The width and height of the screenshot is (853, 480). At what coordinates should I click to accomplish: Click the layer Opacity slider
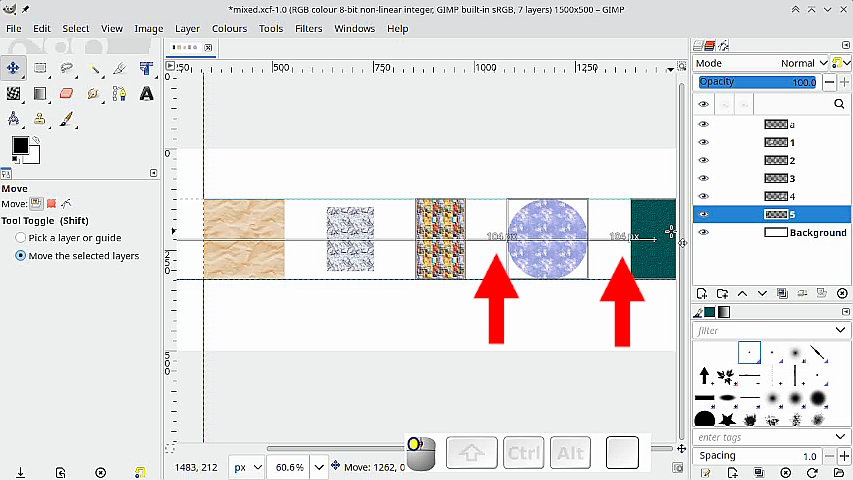[x=757, y=82]
